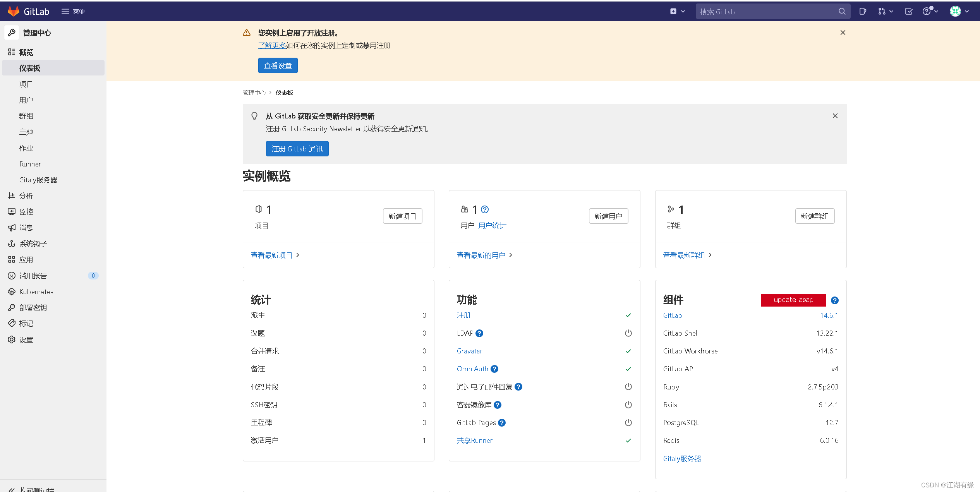Viewport: 980px width, 492px height.
Task: Toggle the 容器镜像库 feature status icon
Action: pyautogui.click(x=628, y=405)
